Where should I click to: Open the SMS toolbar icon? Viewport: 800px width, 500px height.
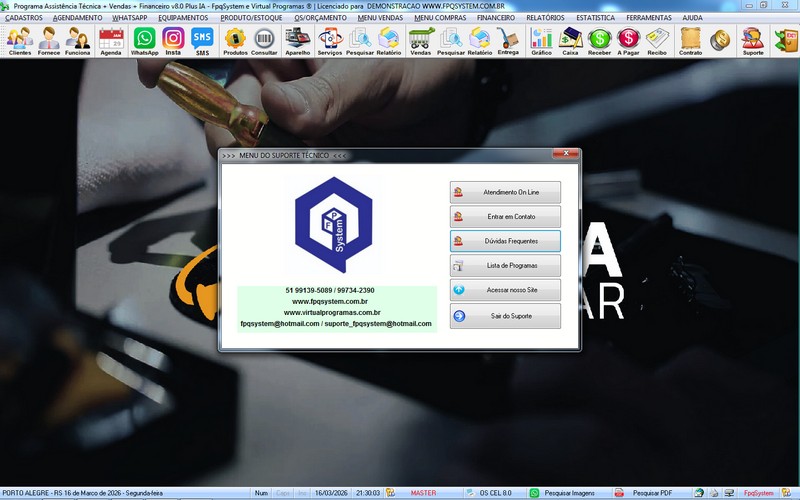pos(203,41)
